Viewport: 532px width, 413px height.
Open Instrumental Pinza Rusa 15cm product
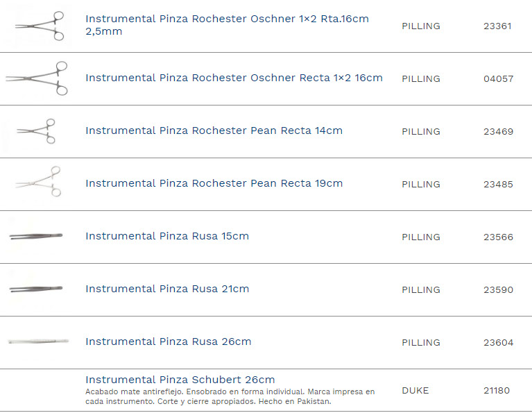[x=166, y=236]
